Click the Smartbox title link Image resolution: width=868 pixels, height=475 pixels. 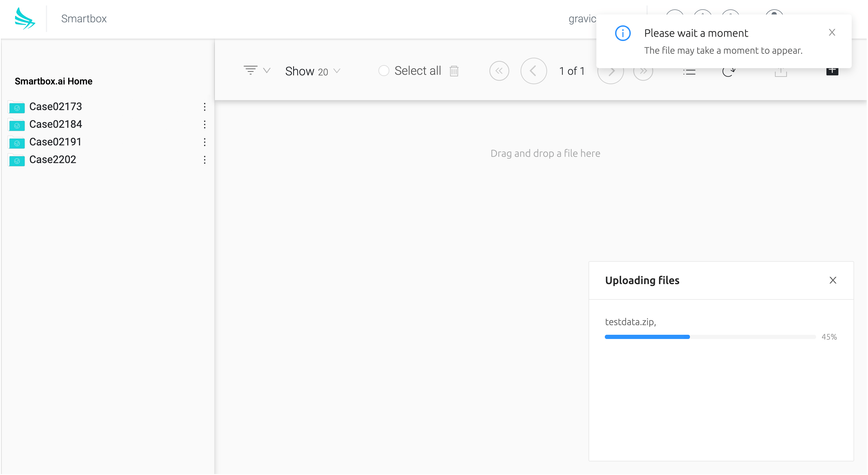84,18
